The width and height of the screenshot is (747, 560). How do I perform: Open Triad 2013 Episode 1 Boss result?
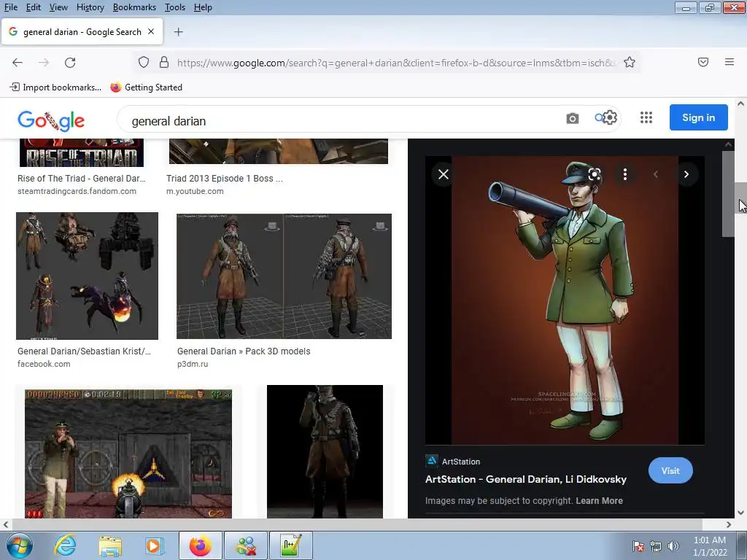(x=225, y=179)
